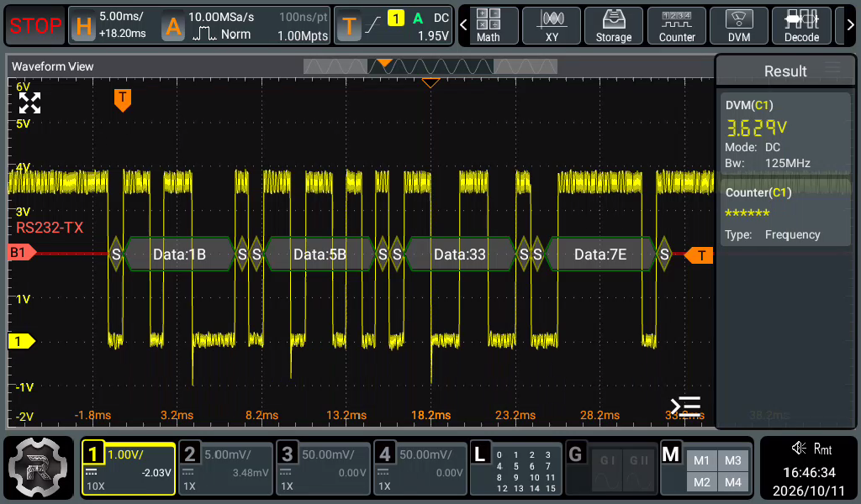This screenshot has width=861, height=504.
Task: Select the M3 math channel
Action: click(x=733, y=460)
